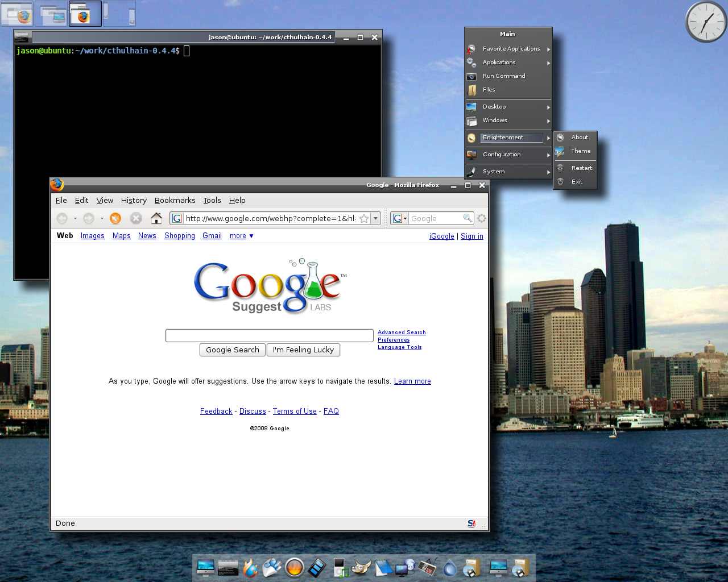Click the orange orb icon in the dock
Viewport: 728px width, 582px height.
click(x=294, y=567)
